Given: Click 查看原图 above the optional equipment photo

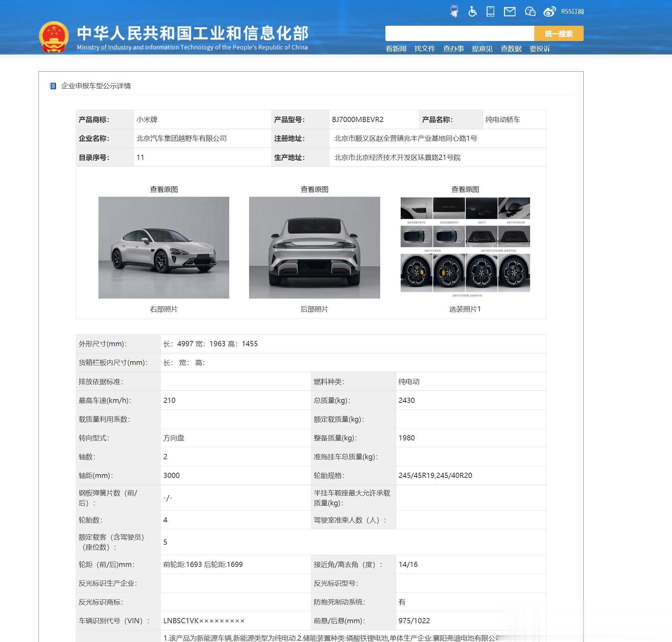Looking at the screenshot, I should pos(465,189).
